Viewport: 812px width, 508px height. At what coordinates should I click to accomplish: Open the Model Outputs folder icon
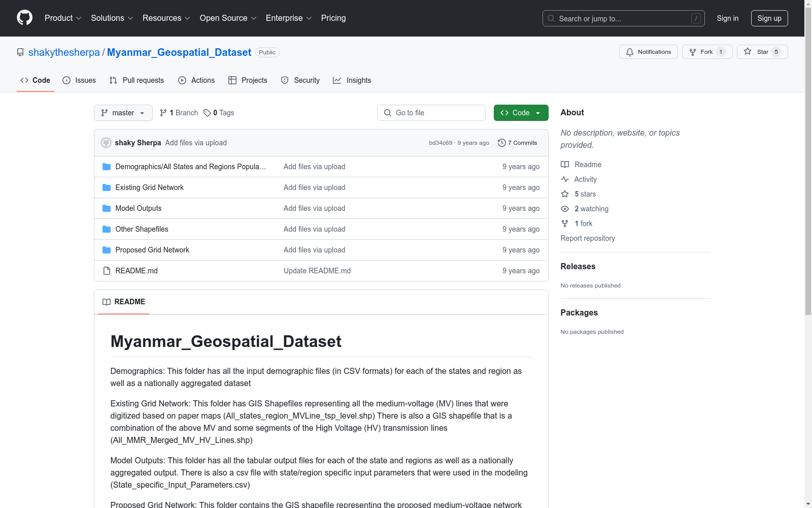tap(107, 208)
